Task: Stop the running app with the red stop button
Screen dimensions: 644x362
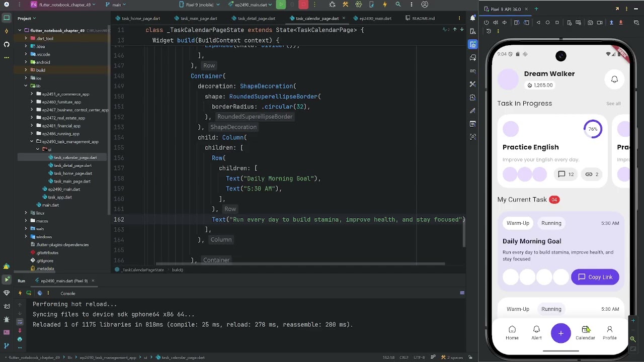Action: point(303,5)
